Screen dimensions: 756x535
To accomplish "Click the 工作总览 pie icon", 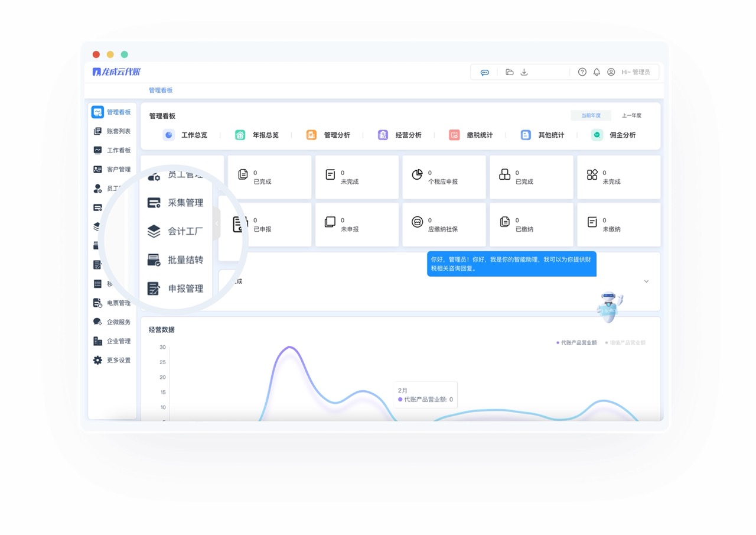I will (169, 135).
